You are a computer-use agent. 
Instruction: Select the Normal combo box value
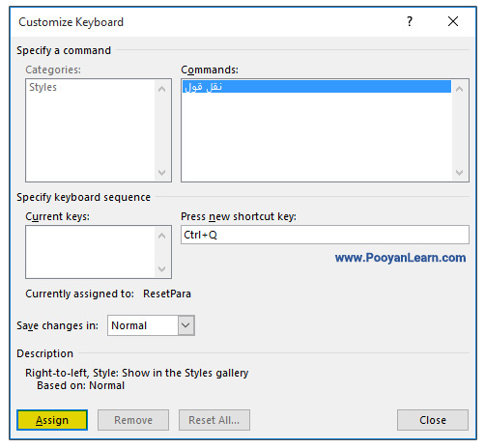pyautogui.click(x=143, y=325)
